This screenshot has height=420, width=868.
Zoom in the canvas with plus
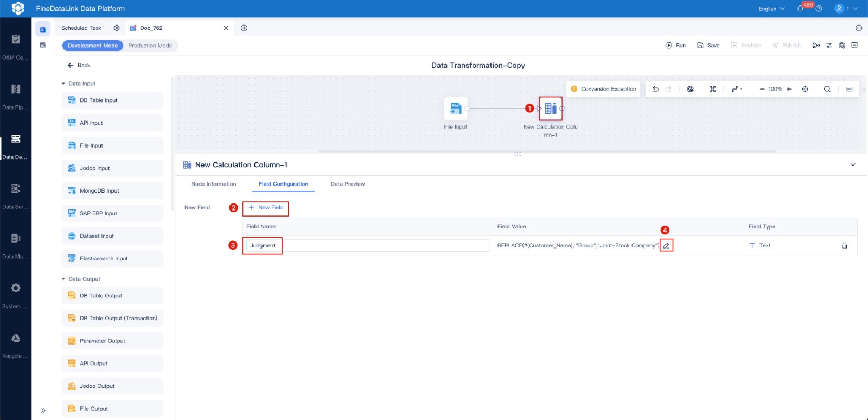(x=789, y=89)
